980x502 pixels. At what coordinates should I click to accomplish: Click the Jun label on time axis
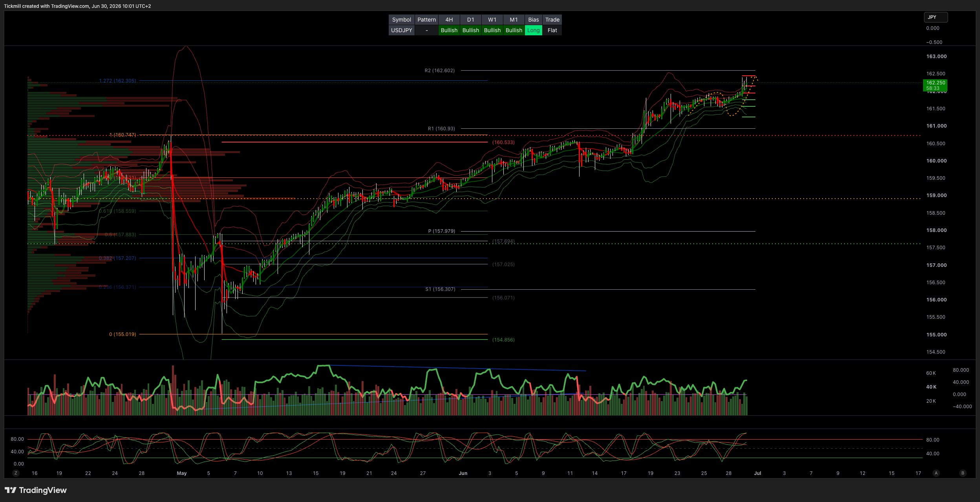(x=463, y=473)
